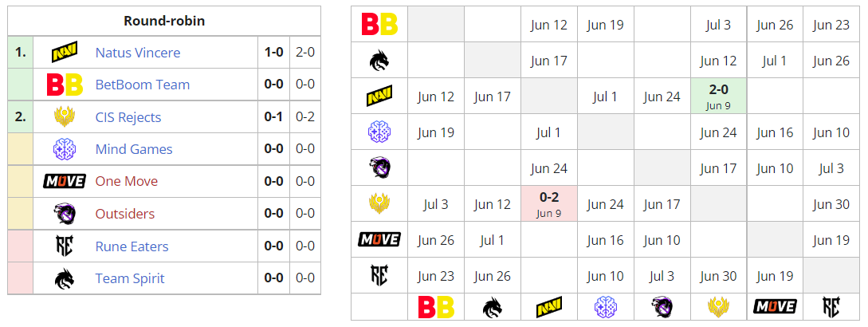868x327 pixels.
Task: Open the Mind Games team link
Action: [x=133, y=149]
